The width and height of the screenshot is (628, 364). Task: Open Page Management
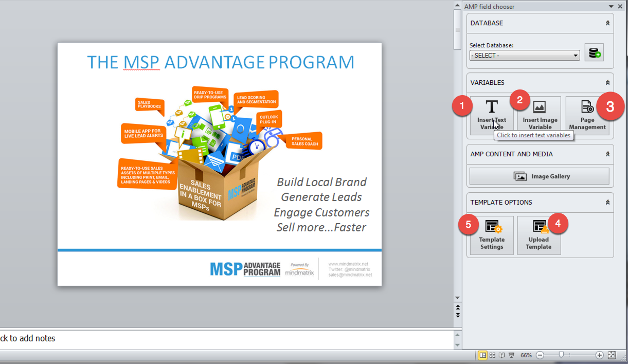587,116
